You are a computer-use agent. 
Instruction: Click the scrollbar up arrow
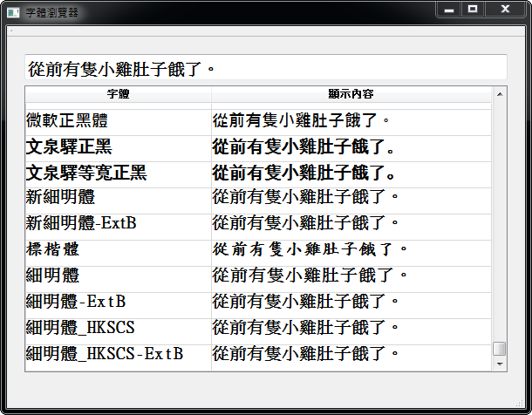tap(500, 94)
